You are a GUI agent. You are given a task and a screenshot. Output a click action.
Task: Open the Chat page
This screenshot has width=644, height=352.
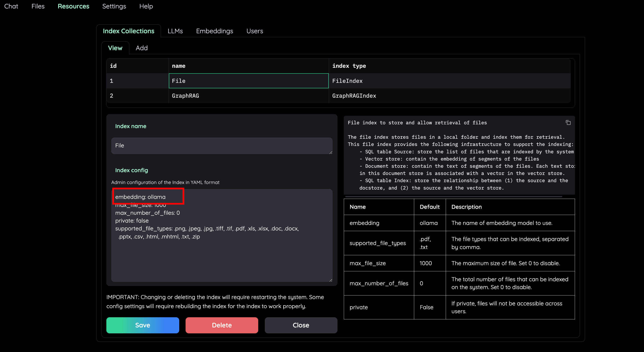11,6
